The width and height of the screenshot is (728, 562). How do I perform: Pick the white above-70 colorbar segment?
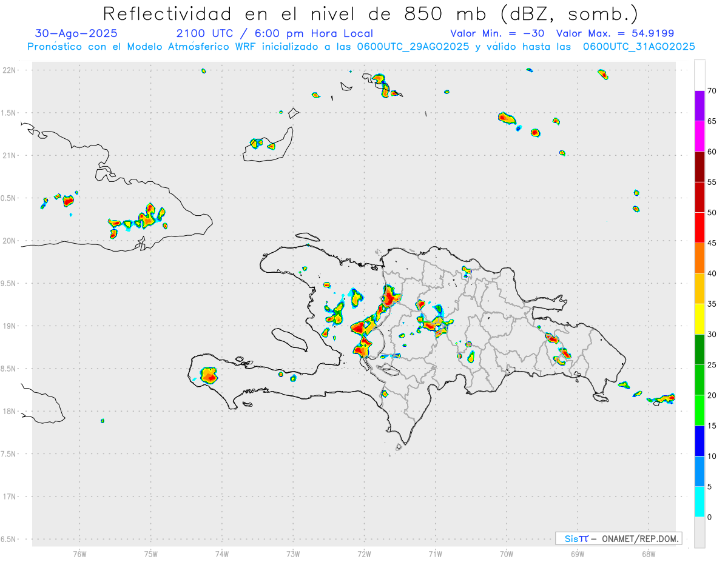pyautogui.click(x=699, y=75)
